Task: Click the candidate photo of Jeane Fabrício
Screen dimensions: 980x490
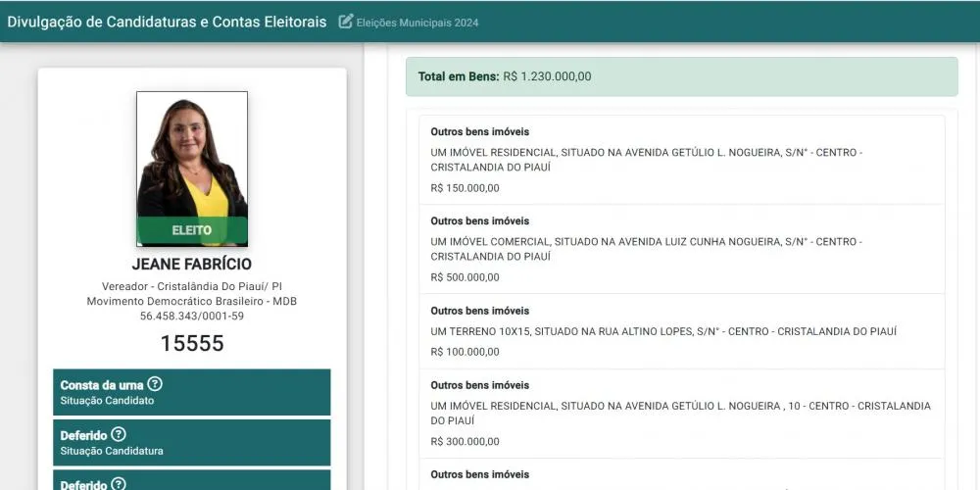Action: pyautogui.click(x=192, y=169)
